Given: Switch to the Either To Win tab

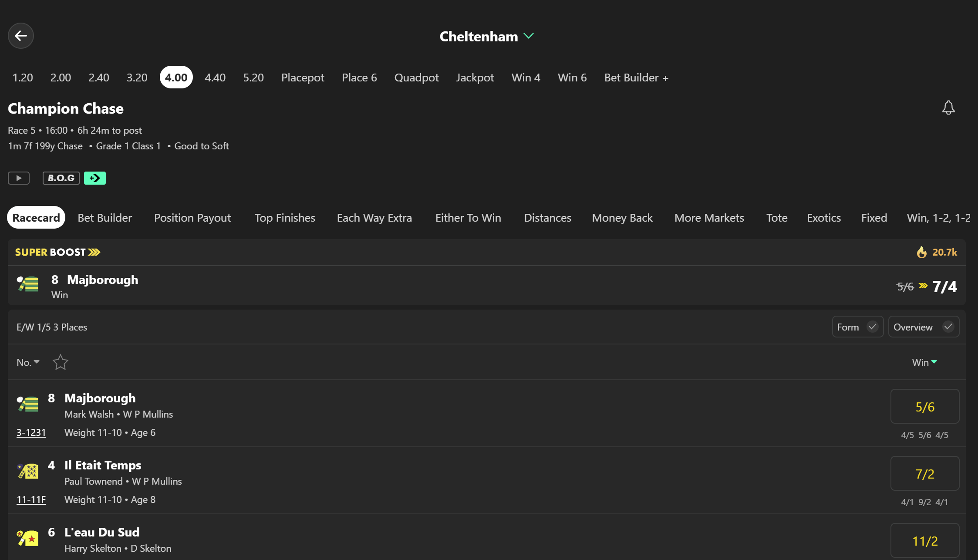Looking at the screenshot, I should 468,218.
